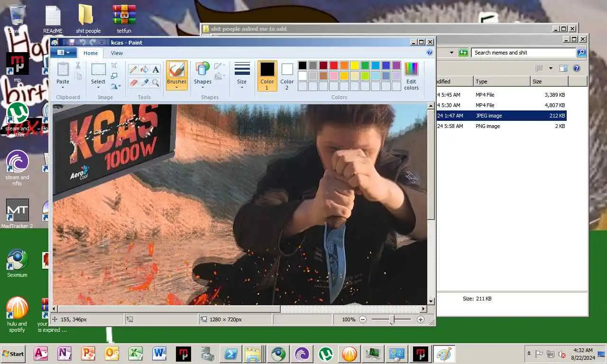Click the PowerShell icon on the taskbar

[x=230, y=354]
